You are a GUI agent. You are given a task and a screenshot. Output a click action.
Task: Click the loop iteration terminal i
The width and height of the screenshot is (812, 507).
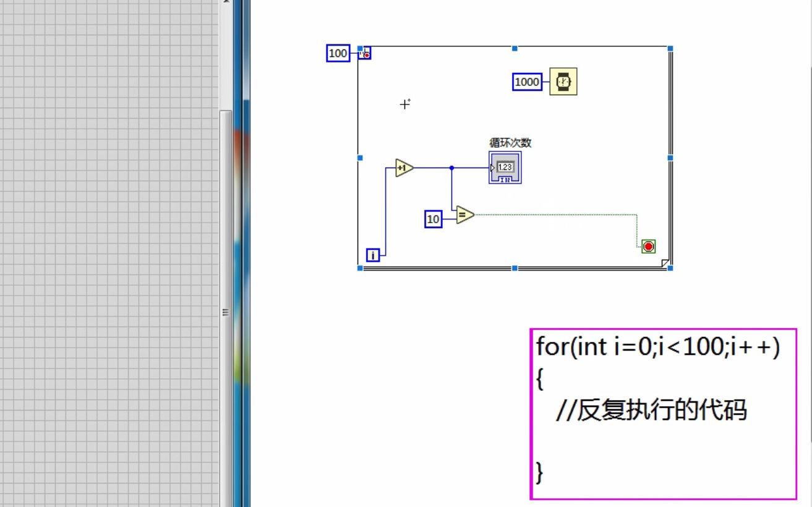[x=373, y=255]
